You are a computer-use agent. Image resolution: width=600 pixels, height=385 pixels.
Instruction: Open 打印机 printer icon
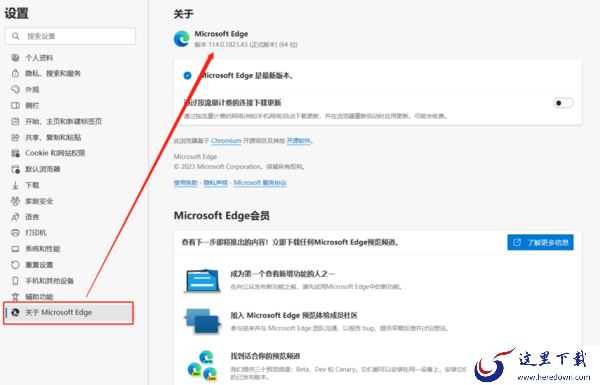(x=15, y=233)
